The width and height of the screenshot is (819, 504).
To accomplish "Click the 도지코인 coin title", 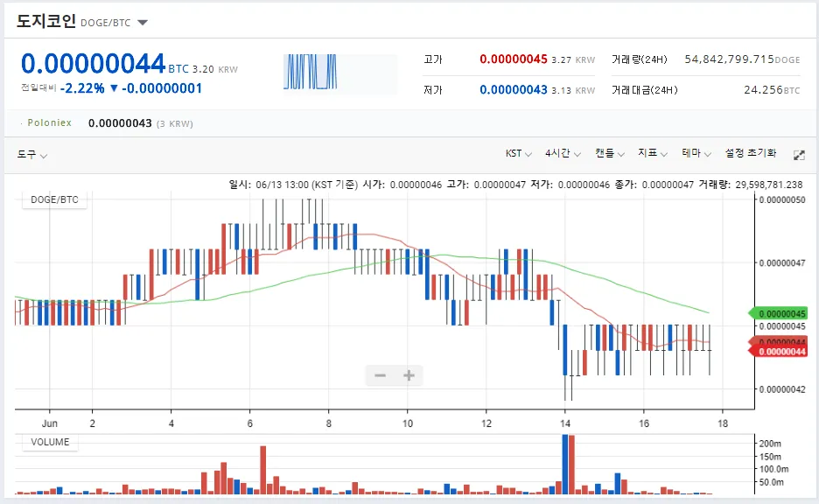I will 45,22.
